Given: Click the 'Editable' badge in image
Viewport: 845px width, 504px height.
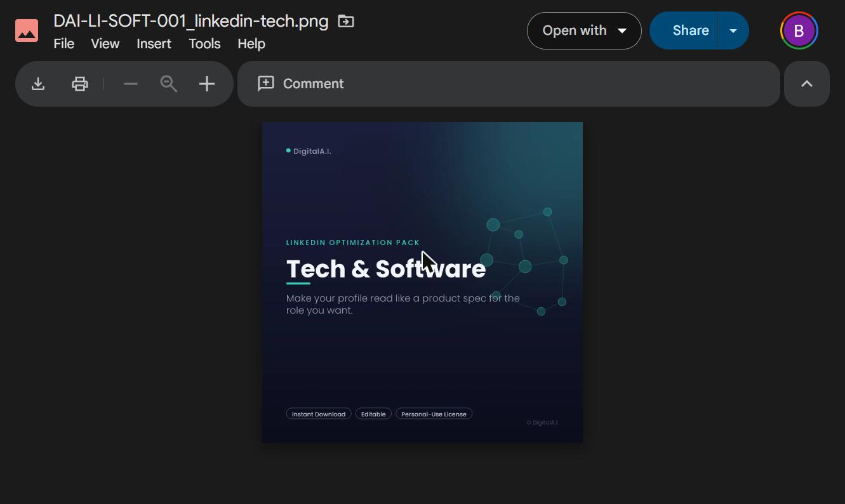Looking at the screenshot, I should 373,414.
